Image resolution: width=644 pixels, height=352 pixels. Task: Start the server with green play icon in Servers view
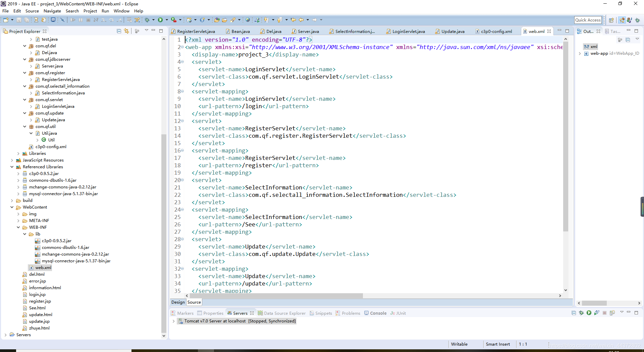[x=589, y=313]
